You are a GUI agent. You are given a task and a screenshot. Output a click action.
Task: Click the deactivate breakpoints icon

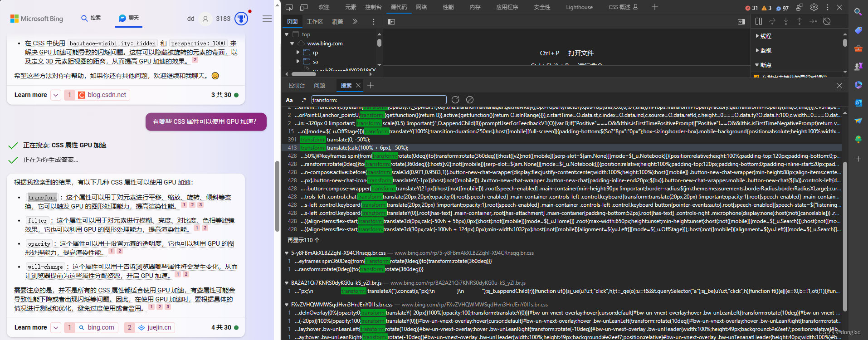[x=827, y=21]
